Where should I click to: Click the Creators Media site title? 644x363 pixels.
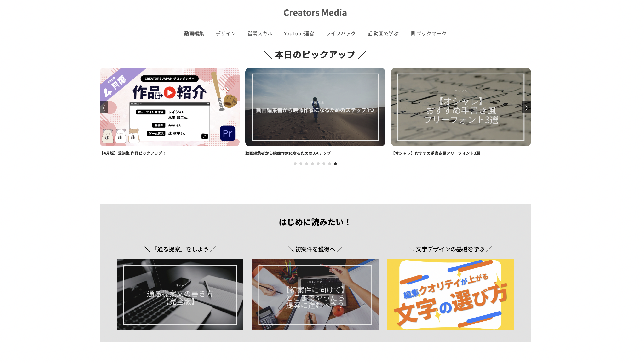point(315,12)
